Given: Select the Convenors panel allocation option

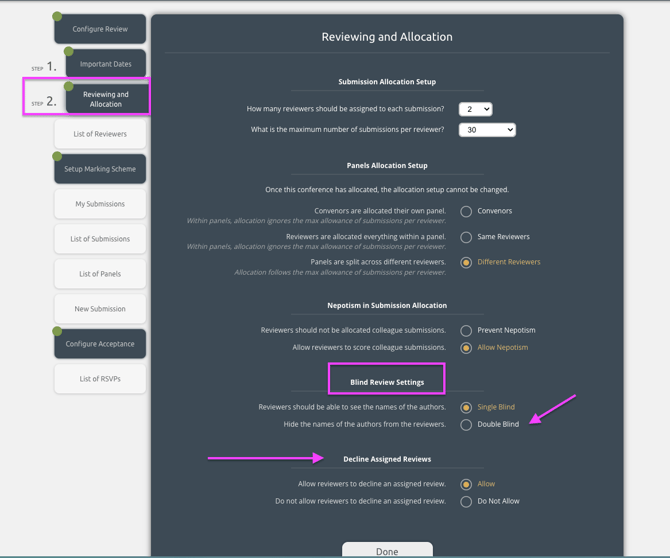Looking at the screenshot, I should click(466, 211).
